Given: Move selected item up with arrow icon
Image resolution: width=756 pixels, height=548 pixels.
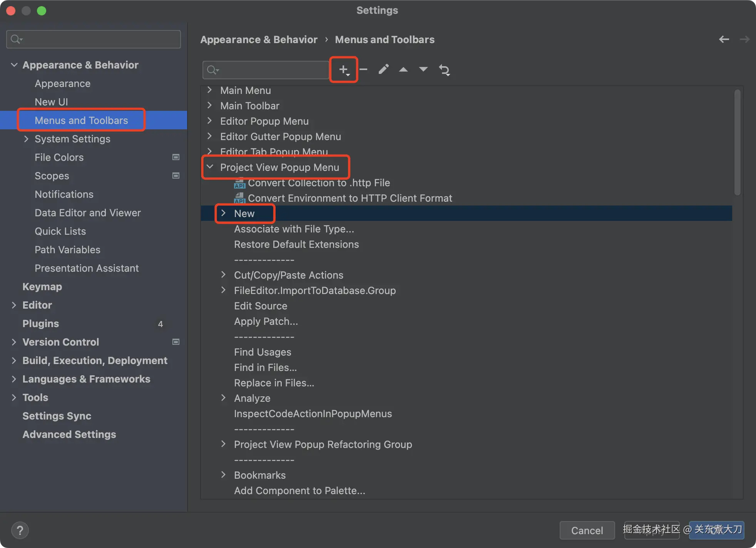Looking at the screenshot, I should click(403, 70).
